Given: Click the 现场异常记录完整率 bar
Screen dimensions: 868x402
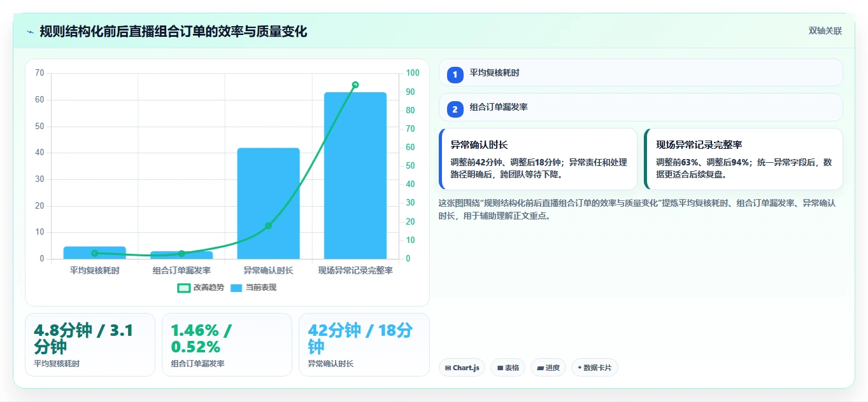Looking at the screenshot, I should (x=355, y=176).
